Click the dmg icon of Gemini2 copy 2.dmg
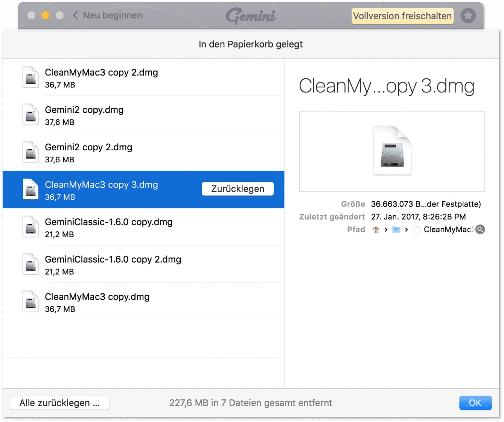504x422 pixels. (30, 152)
